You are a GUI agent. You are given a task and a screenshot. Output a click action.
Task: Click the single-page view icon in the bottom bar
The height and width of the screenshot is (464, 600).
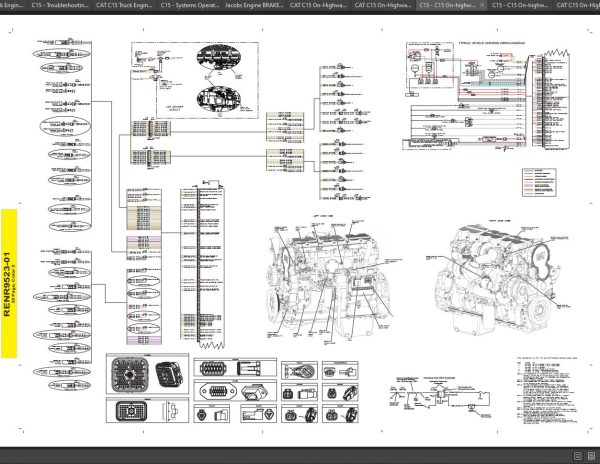(578, 456)
